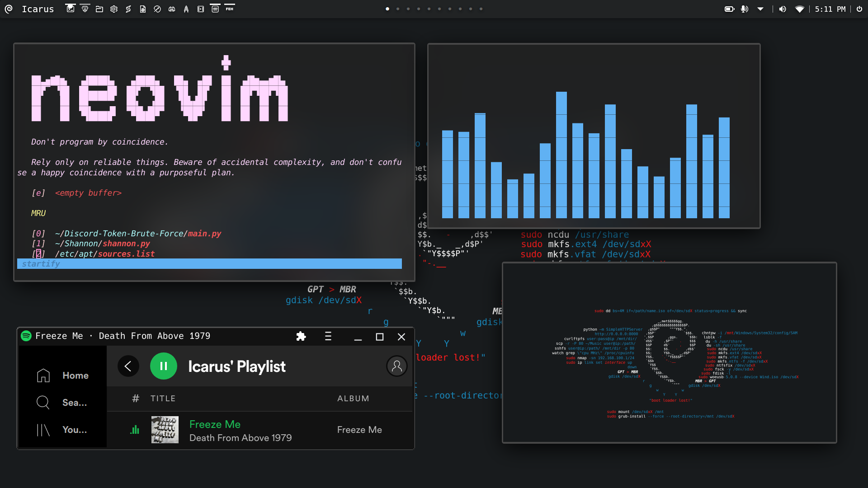The width and height of the screenshot is (868, 488).
Task: Launch the Spotify icon in the top bar
Action: [x=215, y=9]
